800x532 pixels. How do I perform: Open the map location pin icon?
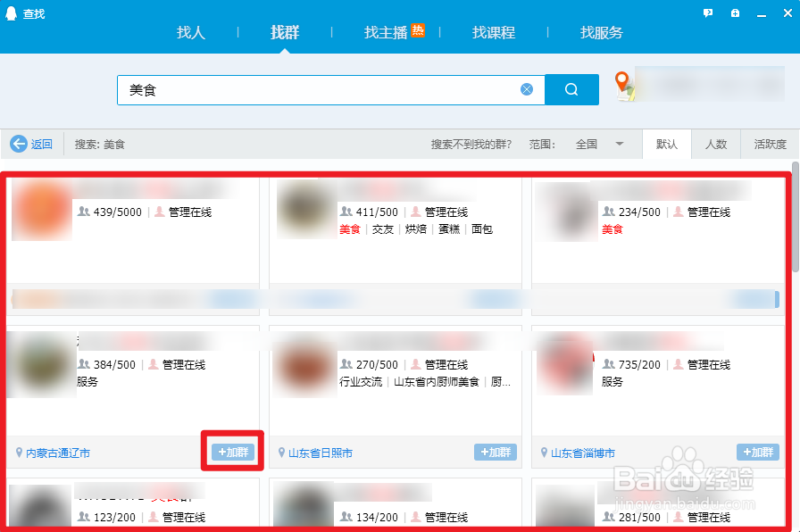point(624,86)
